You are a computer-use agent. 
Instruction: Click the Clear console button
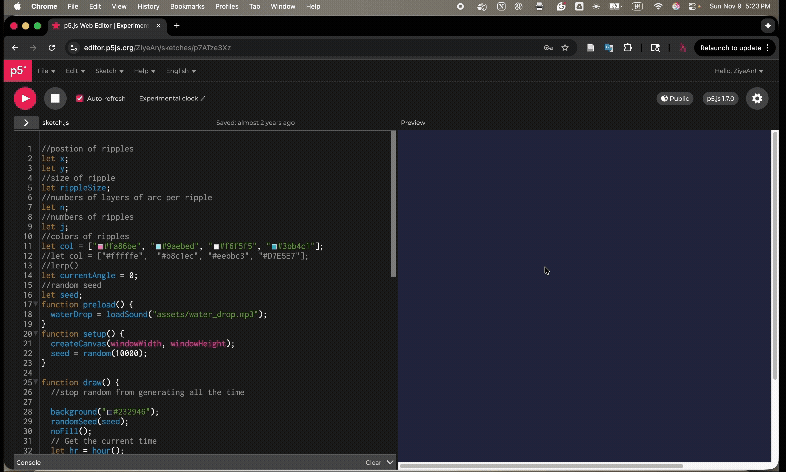372,462
